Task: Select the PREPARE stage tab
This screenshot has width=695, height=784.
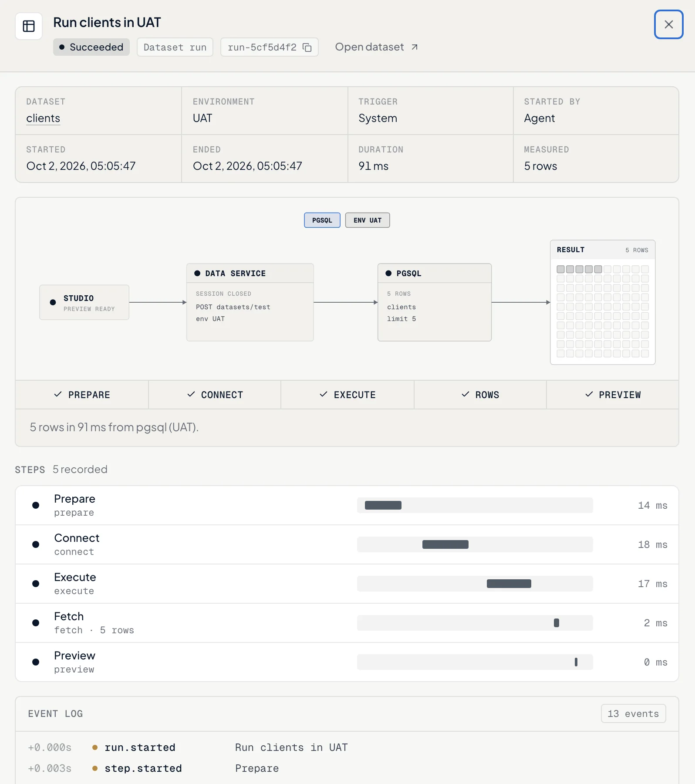Action: (82, 395)
